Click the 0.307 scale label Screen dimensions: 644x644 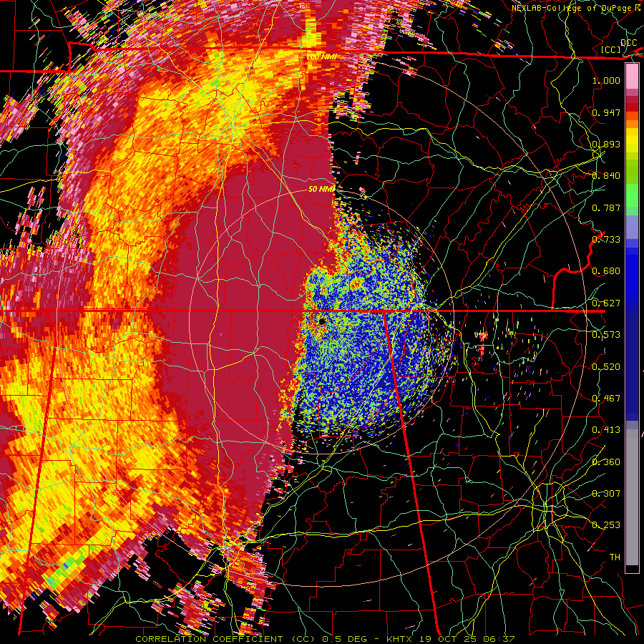(x=606, y=493)
